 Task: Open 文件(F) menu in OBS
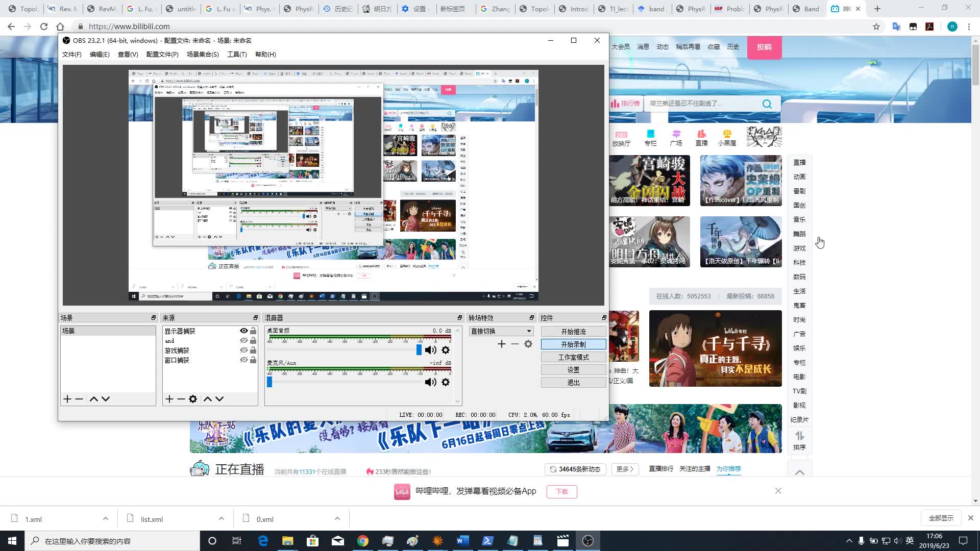72,55
